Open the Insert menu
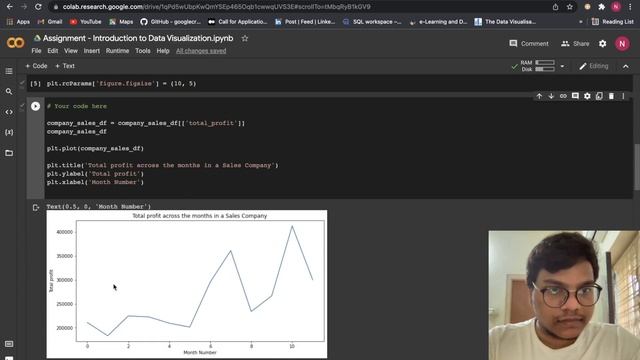Viewport: 640px width, 360px height. coord(91,51)
